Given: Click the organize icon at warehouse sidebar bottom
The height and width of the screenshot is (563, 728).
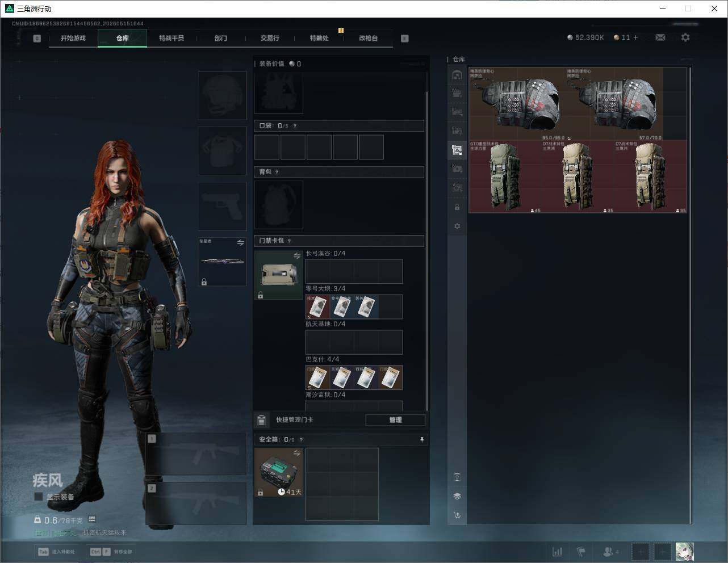Looking at the screenshot, I should point(457,477).
